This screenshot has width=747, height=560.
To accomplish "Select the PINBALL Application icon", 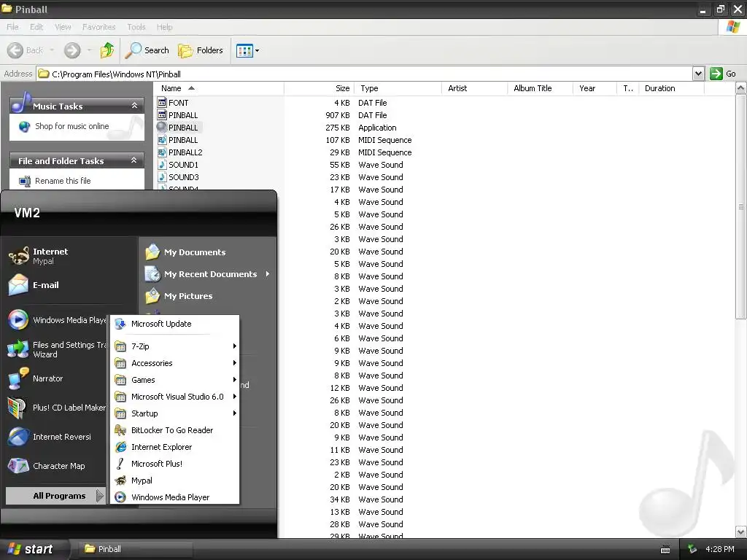I will click(x=162, y=127).
